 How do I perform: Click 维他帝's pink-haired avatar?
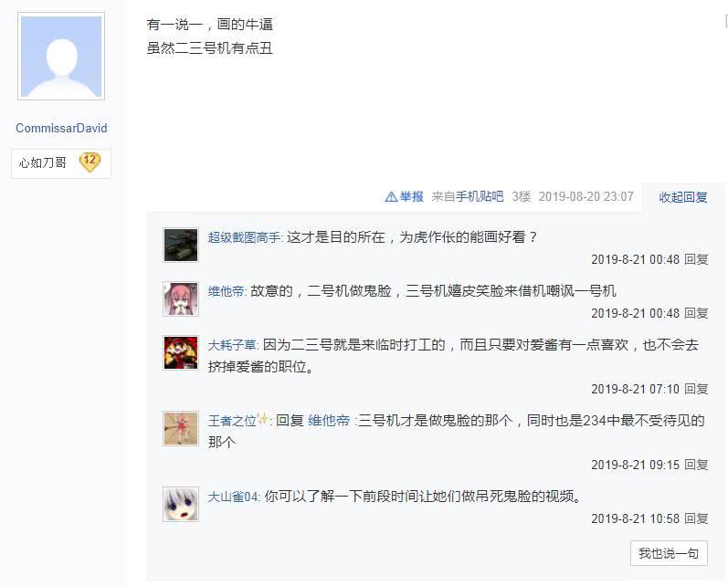coord(181,298)
